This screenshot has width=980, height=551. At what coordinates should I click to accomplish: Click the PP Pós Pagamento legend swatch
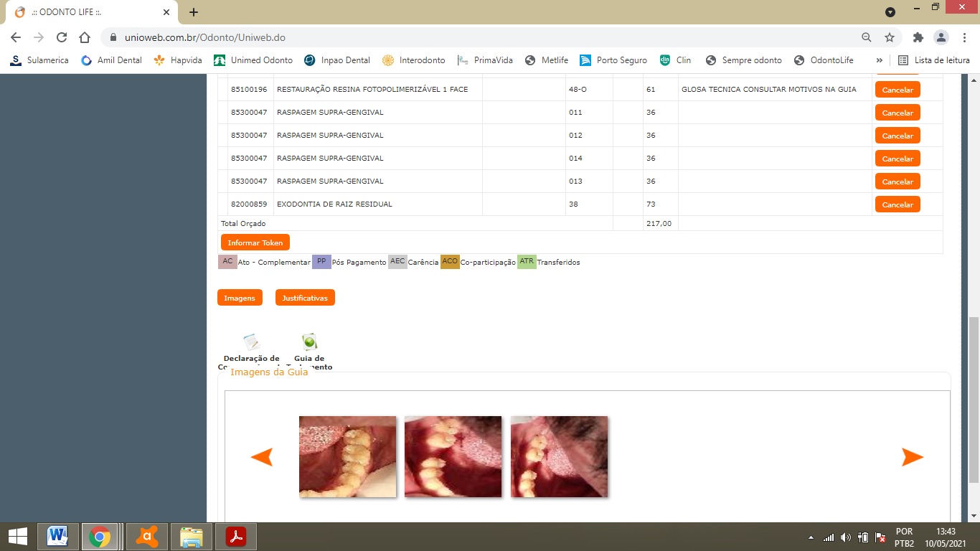pos(321,262)
